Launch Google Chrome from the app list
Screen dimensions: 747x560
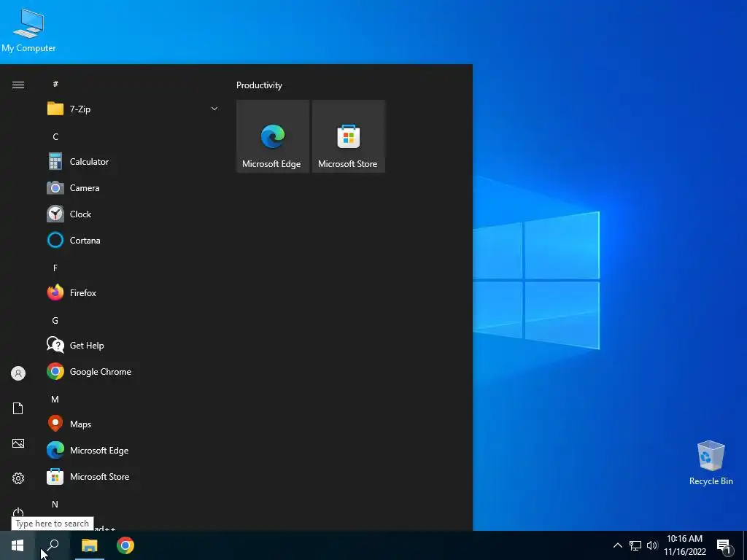[133, 371]
